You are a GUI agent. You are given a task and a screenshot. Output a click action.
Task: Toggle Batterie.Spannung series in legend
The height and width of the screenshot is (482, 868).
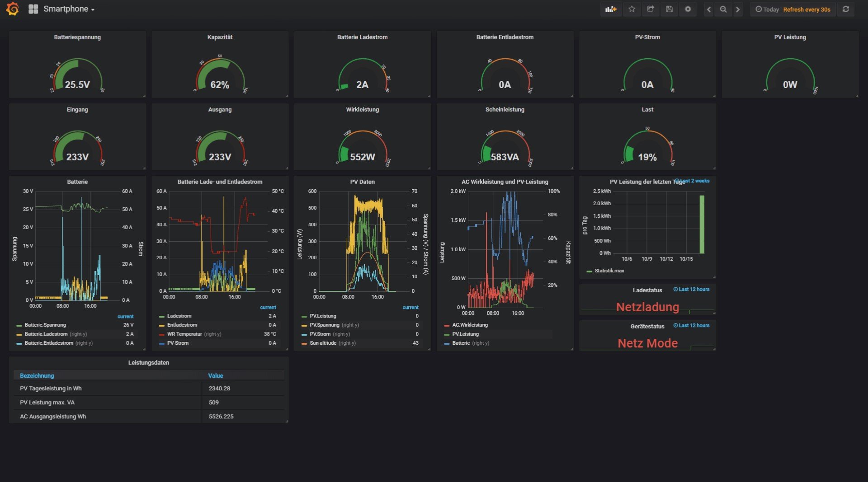[45, 325]
